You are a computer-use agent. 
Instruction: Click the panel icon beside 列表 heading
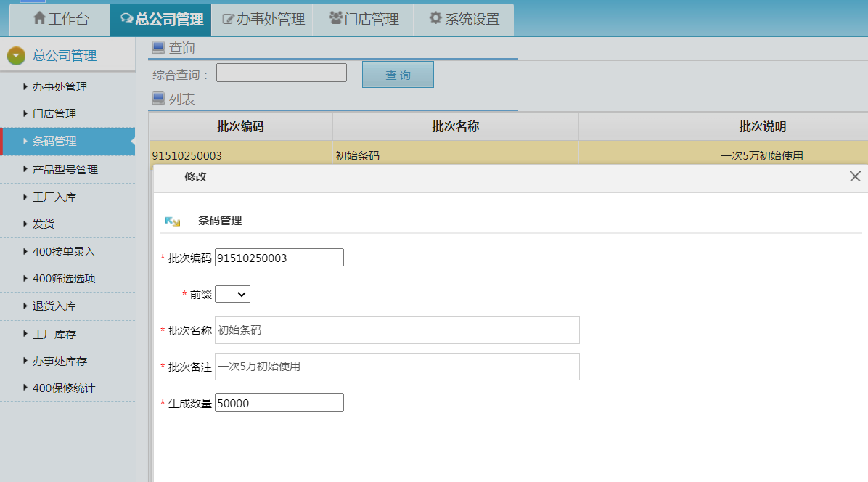pyautogui.click(x=157, y=99)
